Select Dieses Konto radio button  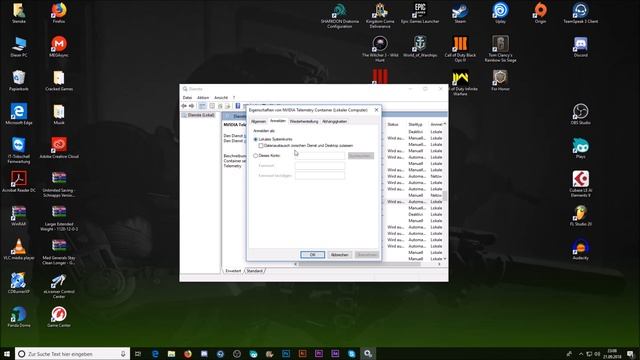tap(256, 156)
